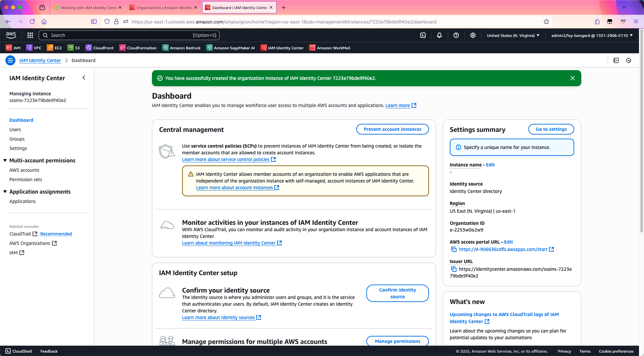
Task: Open the EC2 favorites shortcut
Action: coord(54,48)
